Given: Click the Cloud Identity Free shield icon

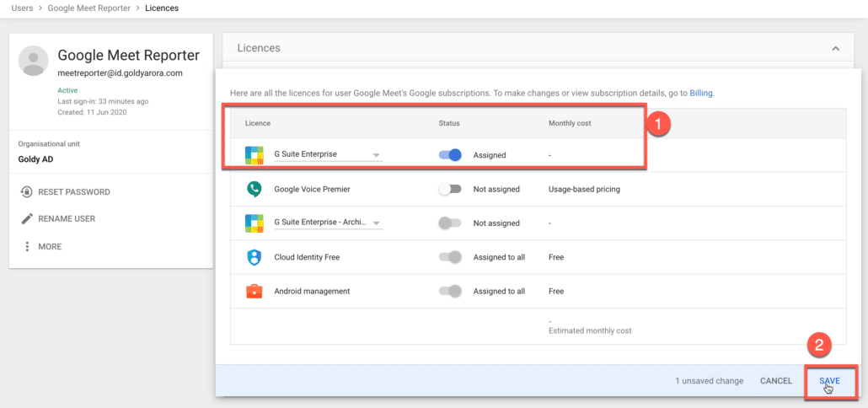Looking at the screenshot, I should click(x=255, y=257).
